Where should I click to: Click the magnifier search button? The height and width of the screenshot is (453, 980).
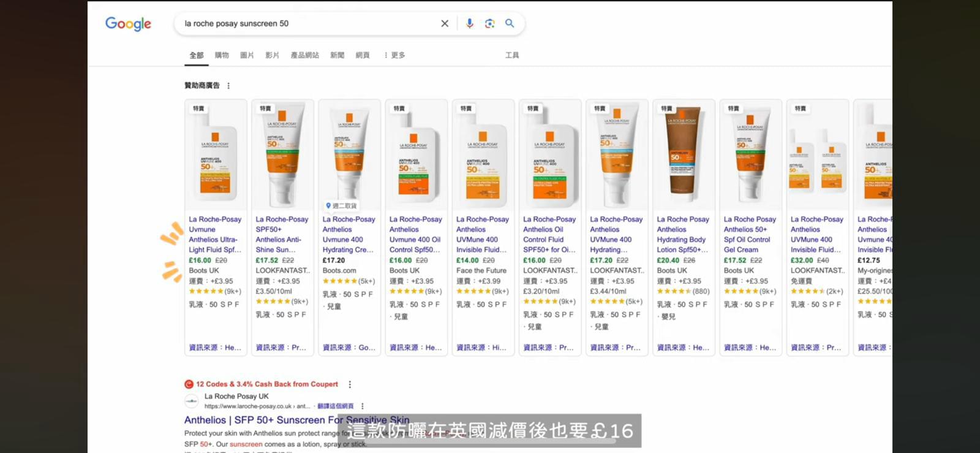[510, 23]
